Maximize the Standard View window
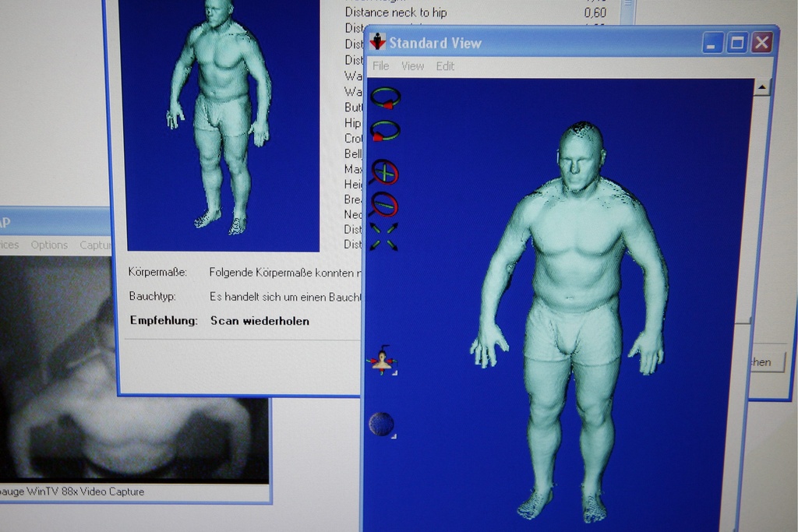Viewport: 798px width, 532px height. [x=736, y=43]
